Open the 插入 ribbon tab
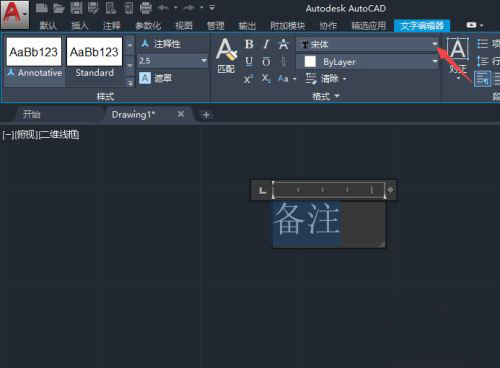This screenshot has width=500, height=368. tap(80, 26)
